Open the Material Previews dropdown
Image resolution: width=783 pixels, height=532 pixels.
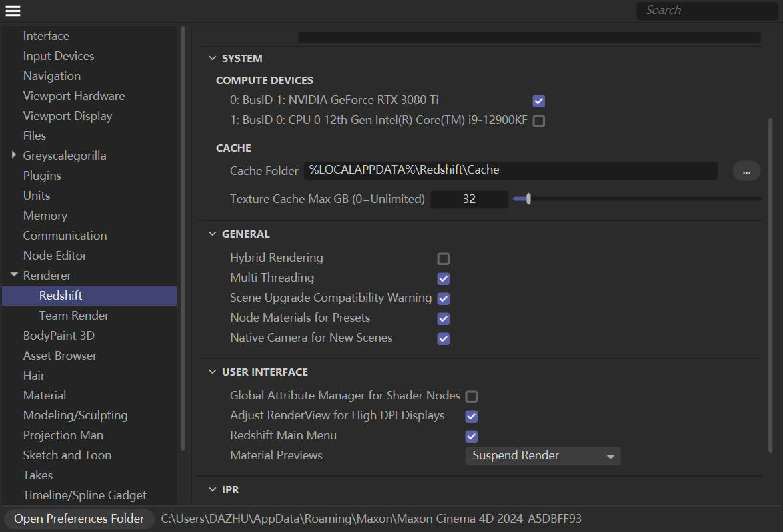pyautogui.click(x=542, y=455)
